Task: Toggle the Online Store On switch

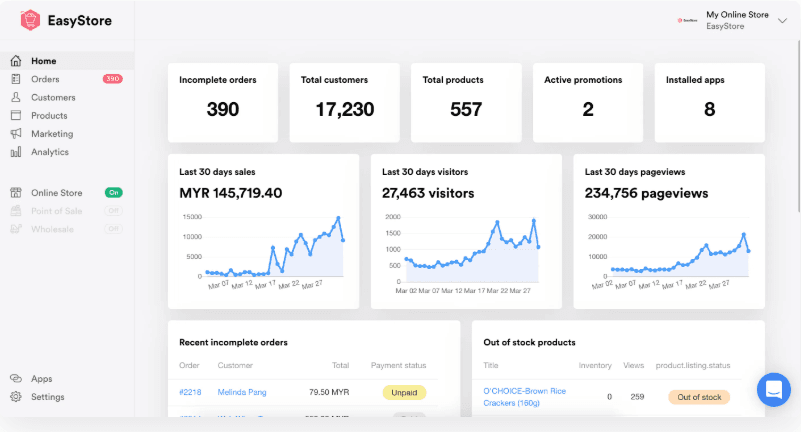Action: pos(113,193)
